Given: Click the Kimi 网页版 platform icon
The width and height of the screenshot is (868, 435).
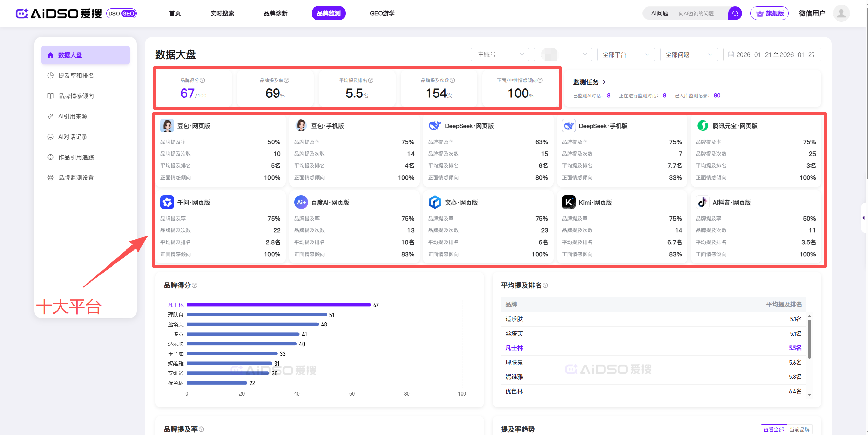Looking at the screenshot, I should coord(569,202).
